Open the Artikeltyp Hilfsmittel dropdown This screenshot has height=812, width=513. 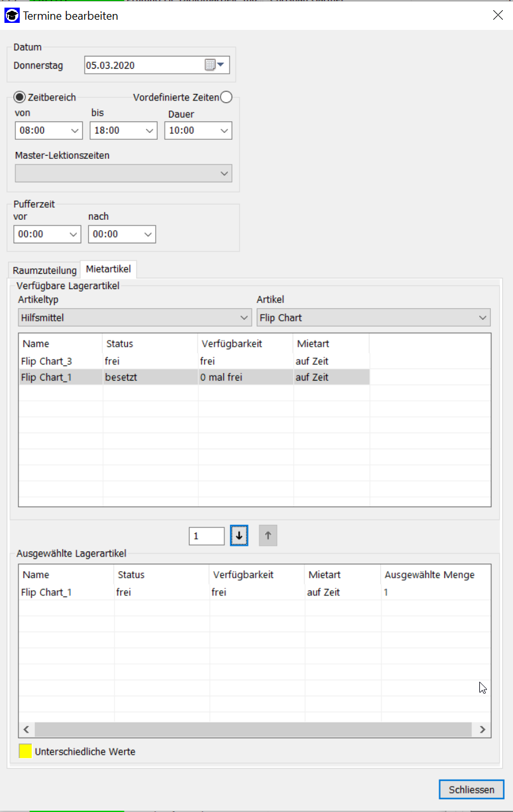(135, 317)
